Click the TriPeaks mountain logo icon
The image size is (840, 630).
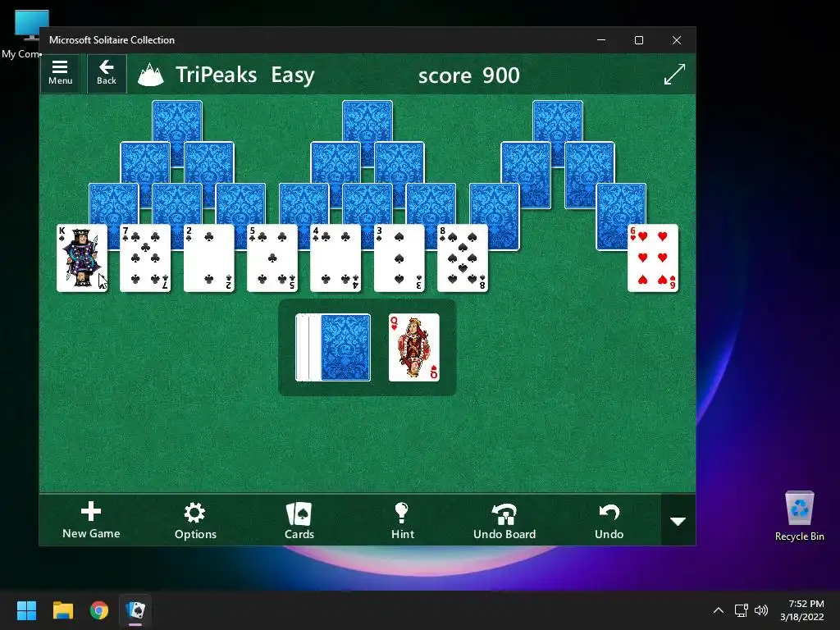click(x=151, y=75)
